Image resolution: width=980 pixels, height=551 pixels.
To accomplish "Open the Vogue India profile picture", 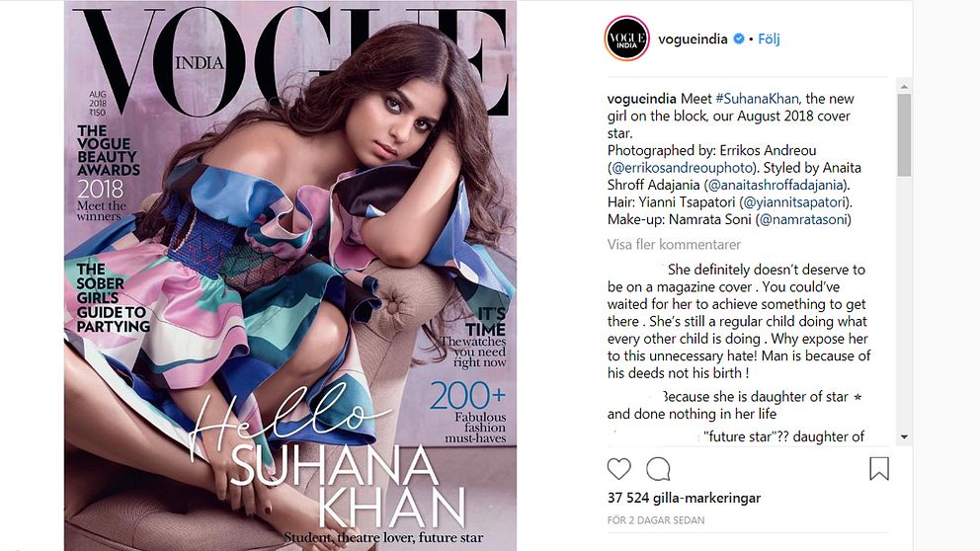I will [627, 39].
